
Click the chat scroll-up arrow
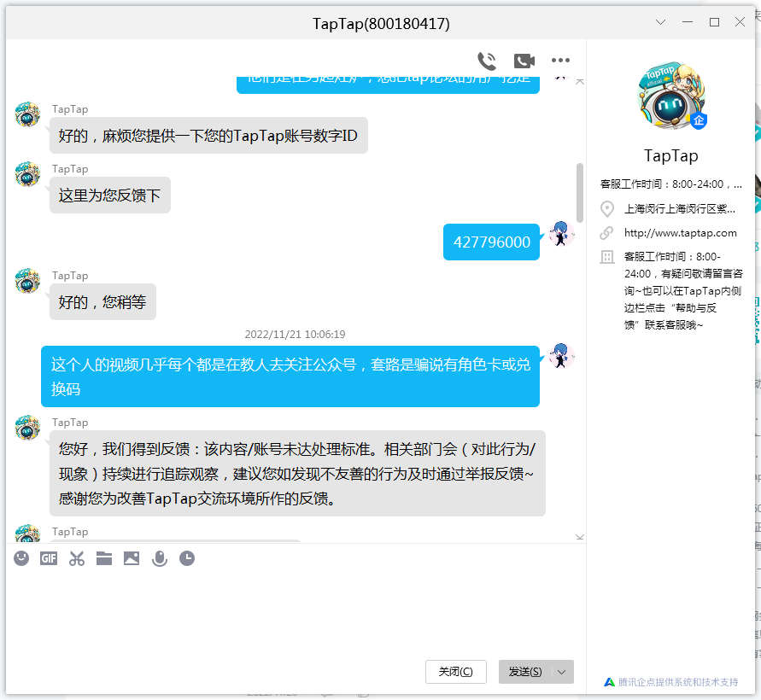click(x=579, y=82)
